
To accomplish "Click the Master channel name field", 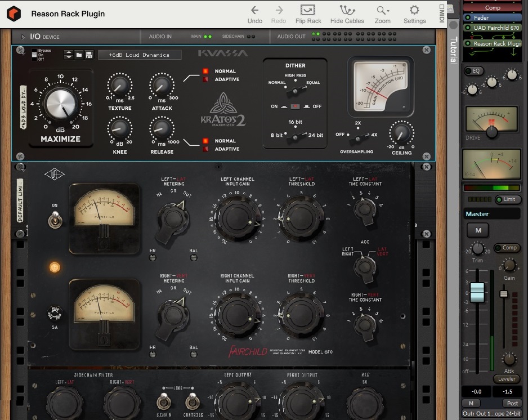I will point(492,214).
